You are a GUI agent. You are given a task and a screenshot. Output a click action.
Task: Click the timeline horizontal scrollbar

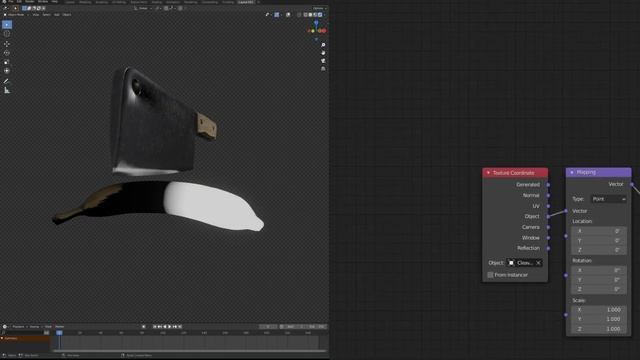pyautogui.click(x=190, y=351)
